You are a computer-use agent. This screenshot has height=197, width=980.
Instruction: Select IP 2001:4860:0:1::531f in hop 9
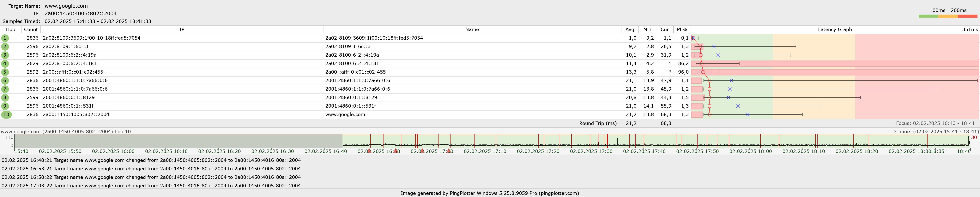tap(68, 106)
